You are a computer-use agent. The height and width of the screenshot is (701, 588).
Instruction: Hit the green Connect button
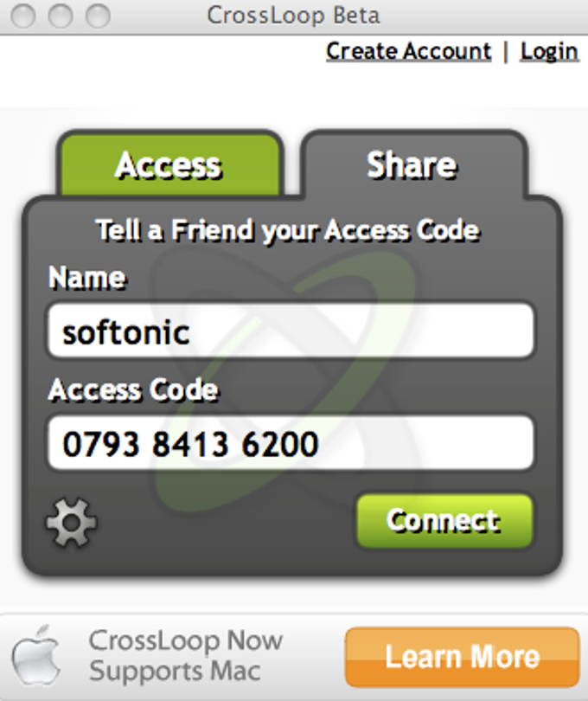tap(444, 521)
